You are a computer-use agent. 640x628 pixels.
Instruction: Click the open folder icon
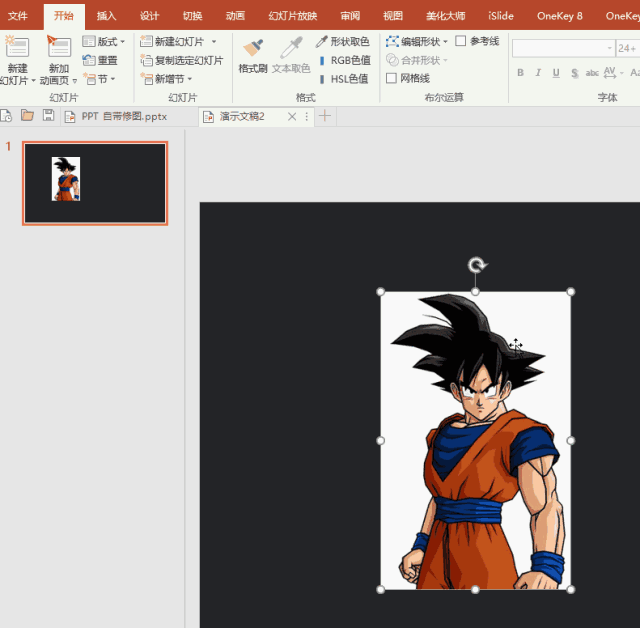[x=27, y=115]
